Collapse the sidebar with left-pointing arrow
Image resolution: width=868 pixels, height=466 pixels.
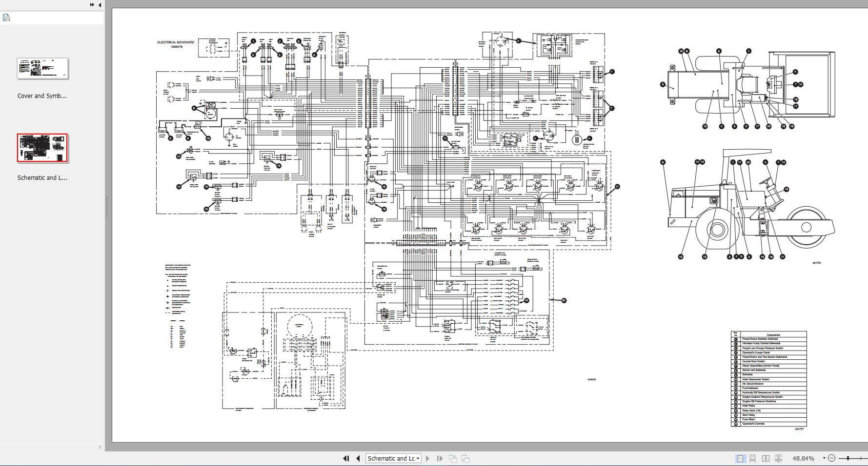100,5
